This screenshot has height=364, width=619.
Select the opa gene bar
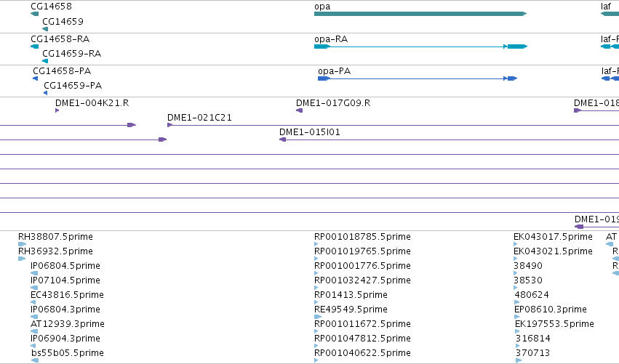(420, 14)
